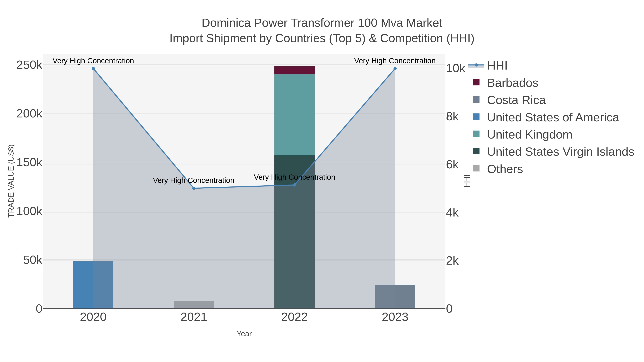Screen dimensions: 644x362
Task: Click the 2021 HHI data point marker
Action: coord(194,188)
